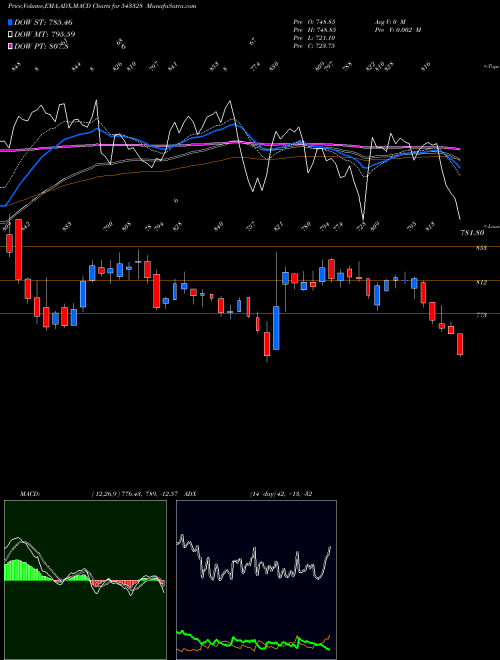Click the green MACD histogram chart panel
Viewport: 500px width, 660px height.
[x=85, y=580]
